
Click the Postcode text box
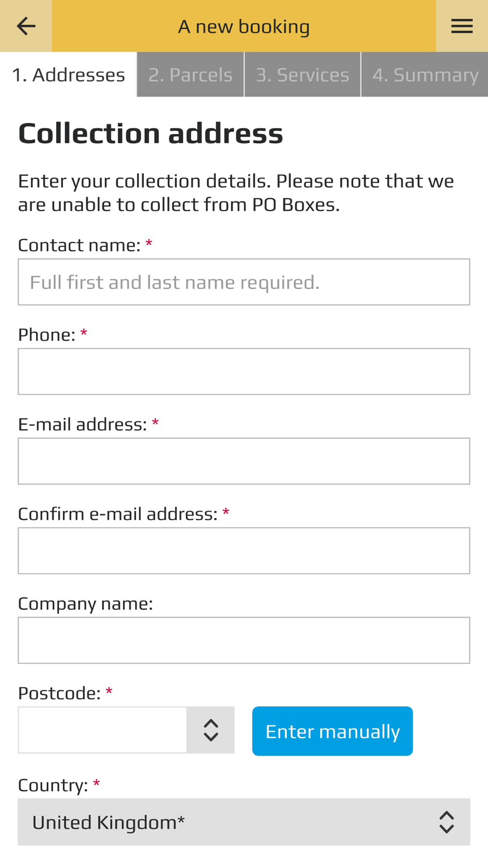click(x=102, y=730)
